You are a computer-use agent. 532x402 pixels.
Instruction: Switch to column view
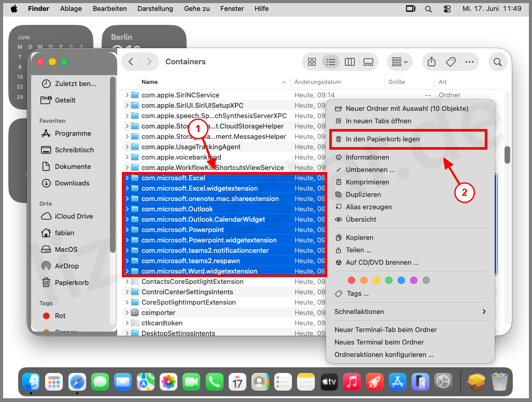[x=349, y=62]
